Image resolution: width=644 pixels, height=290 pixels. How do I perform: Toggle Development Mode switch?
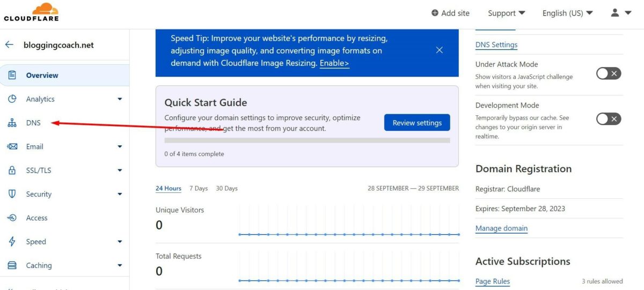(609, 118)
